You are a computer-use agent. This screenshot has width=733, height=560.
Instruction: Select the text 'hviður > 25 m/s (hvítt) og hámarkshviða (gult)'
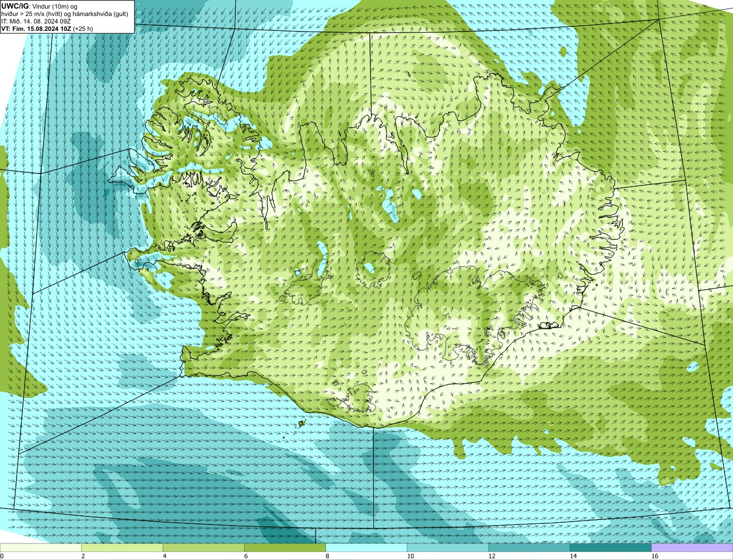65,14
